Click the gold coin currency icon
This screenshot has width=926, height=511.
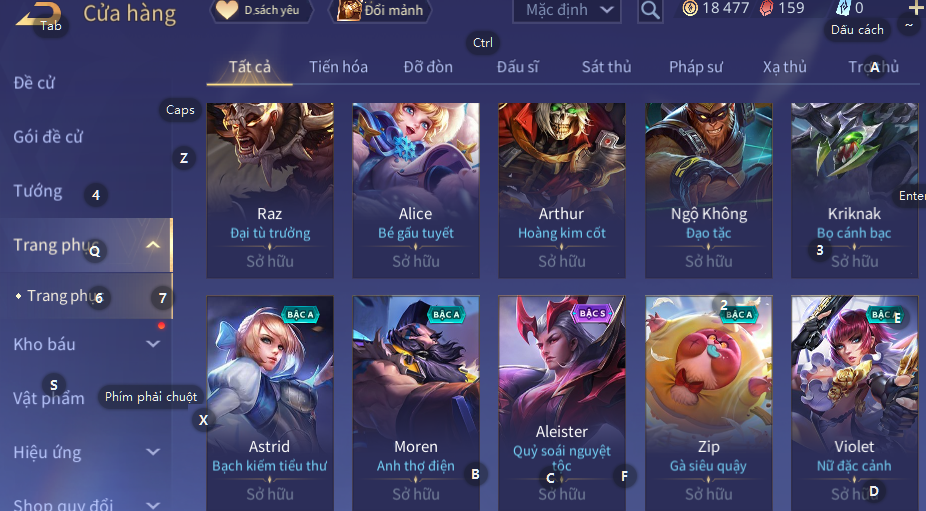tap(690, 8)
